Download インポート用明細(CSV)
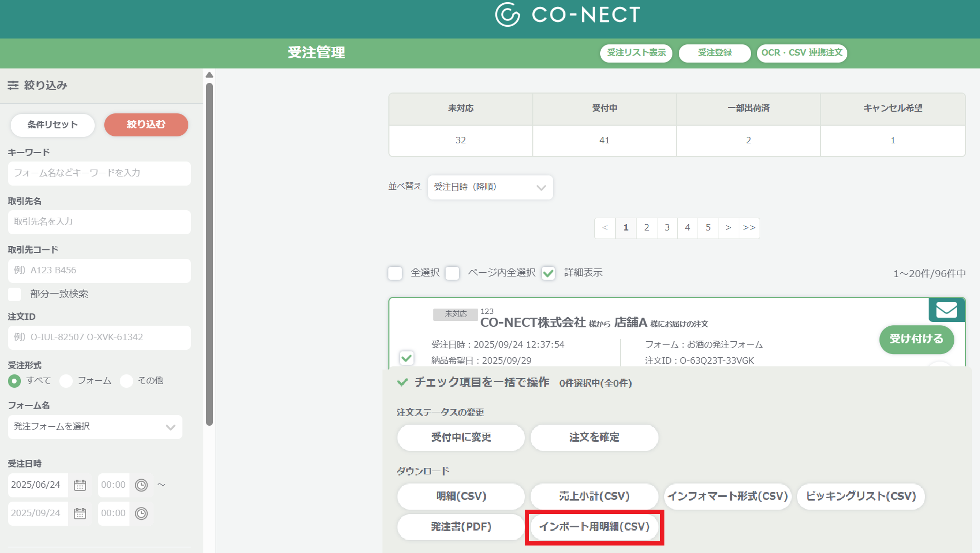Screen dimensions: 980x553 click(x=594, y=527)
